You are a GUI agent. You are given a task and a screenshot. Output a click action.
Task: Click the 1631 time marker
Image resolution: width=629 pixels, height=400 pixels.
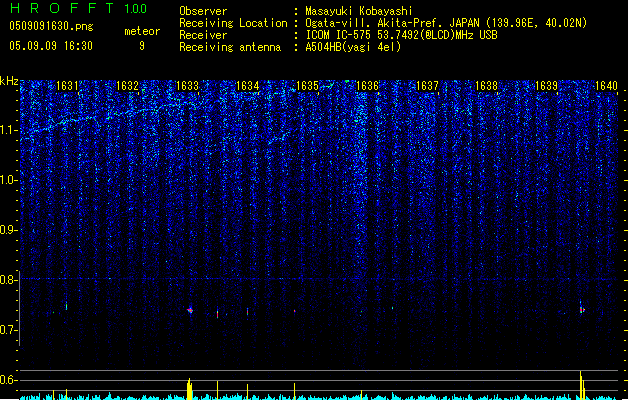[x=67, y=86]
